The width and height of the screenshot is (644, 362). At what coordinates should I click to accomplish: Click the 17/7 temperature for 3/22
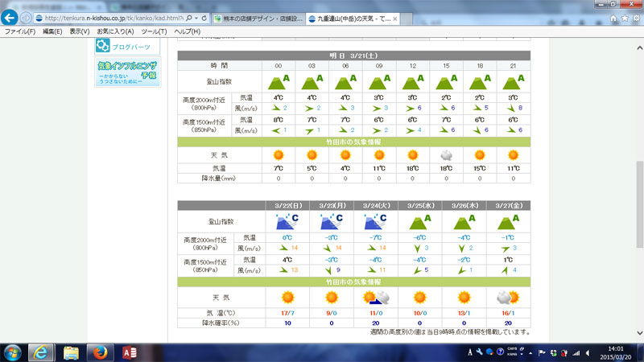(287, 313)
